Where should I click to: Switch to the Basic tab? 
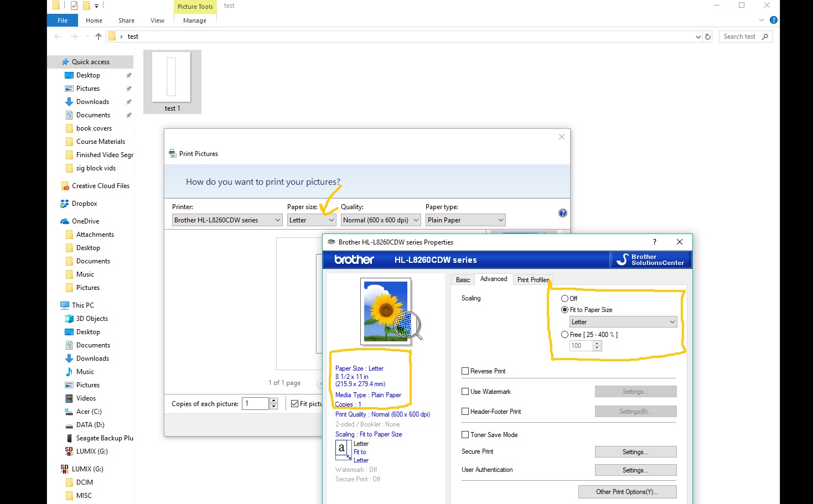(463, 280)
